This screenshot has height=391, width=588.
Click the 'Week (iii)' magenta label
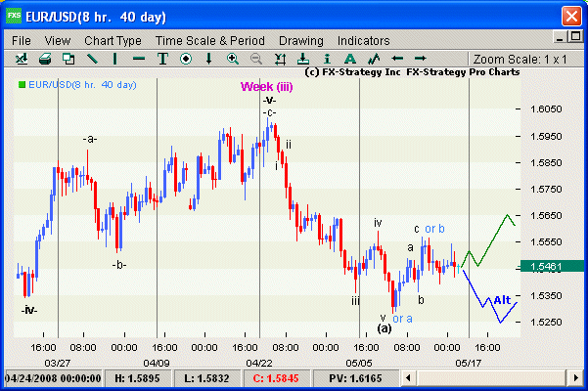pyautogui.click(x=267, y=87)
